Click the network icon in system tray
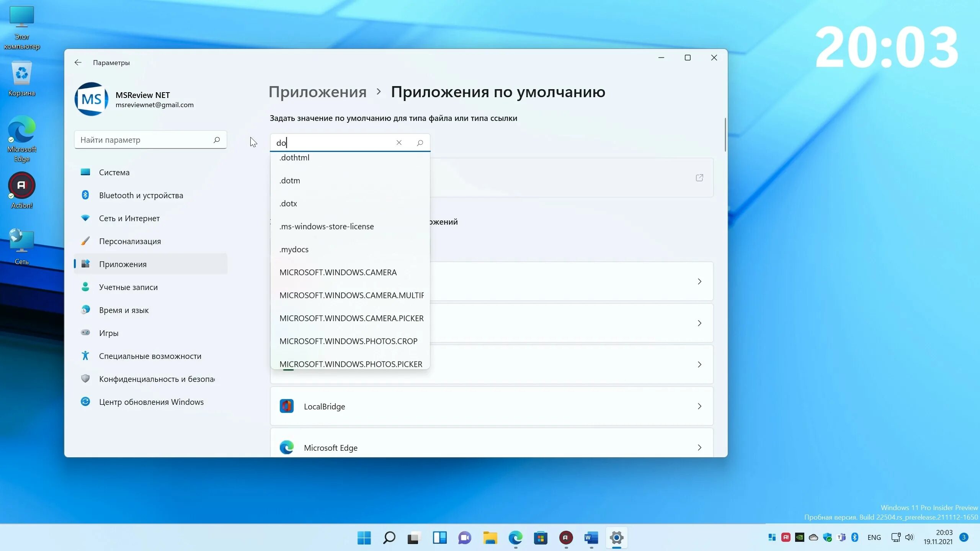980x551 pixels. [896, 537]
